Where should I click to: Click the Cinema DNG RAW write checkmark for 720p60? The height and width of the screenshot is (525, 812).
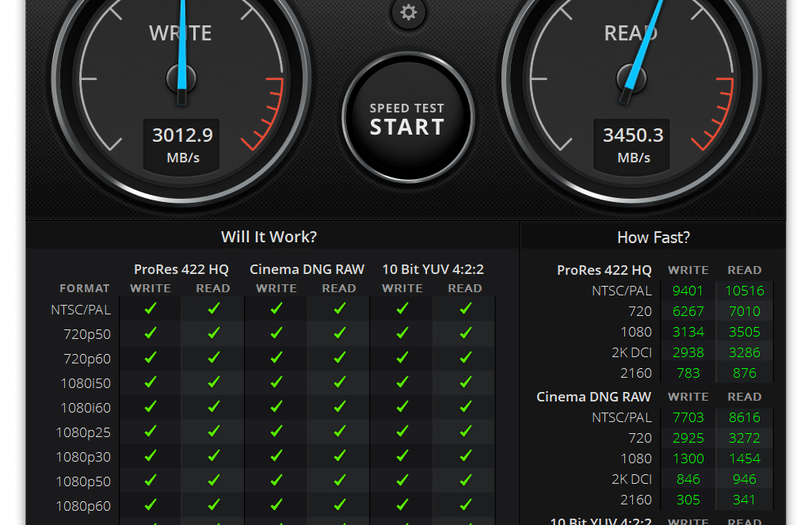(276, 358)
